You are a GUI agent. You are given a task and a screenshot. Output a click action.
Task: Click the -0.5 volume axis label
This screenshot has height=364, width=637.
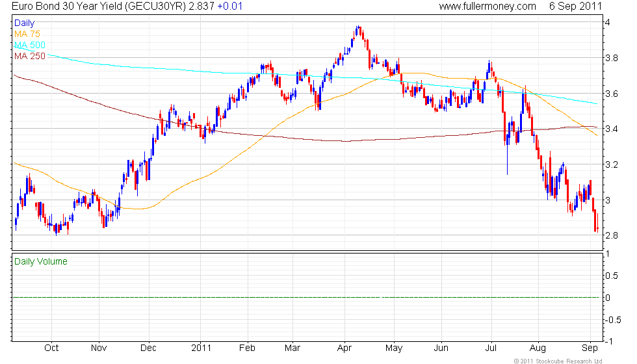(611, 319)
